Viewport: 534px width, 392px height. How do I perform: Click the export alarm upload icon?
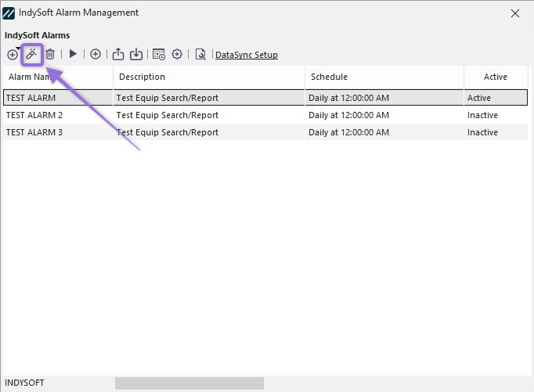tap(118, 55)
